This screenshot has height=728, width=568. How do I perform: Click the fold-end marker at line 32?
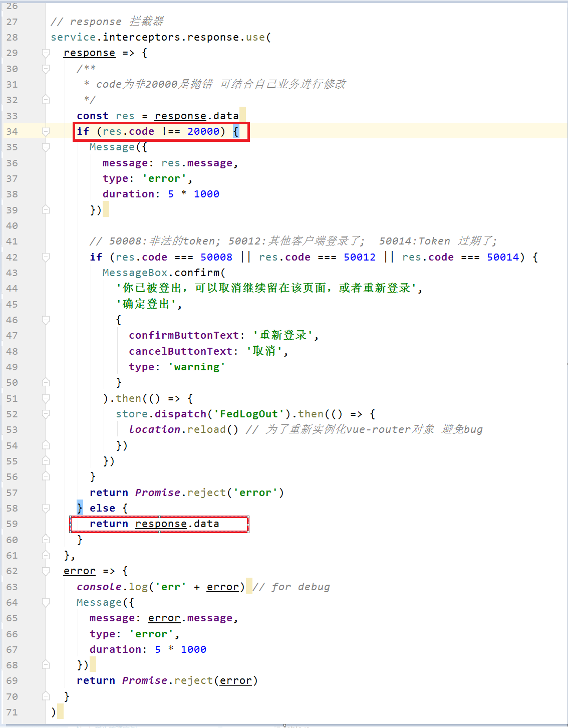pyautogui.click(x=46, y=100)
